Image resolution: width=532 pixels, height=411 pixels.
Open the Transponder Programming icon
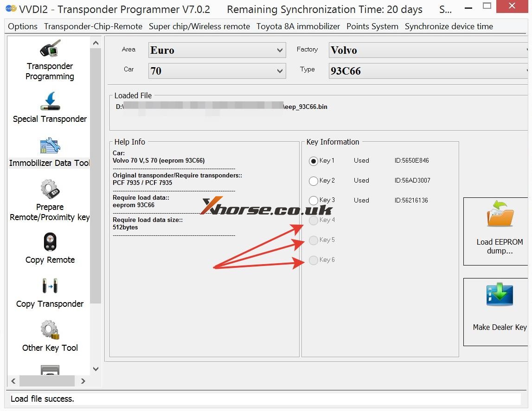click(50, 49)
